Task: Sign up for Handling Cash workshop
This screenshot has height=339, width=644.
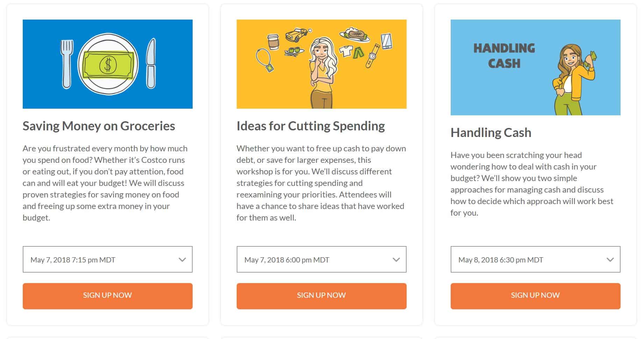Action: [536, 296]
